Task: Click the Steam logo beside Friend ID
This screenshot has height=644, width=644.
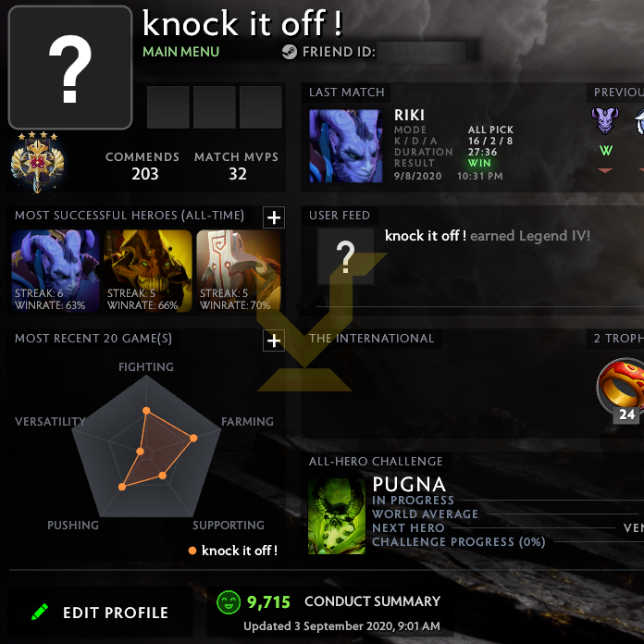Action: [289, 52]
